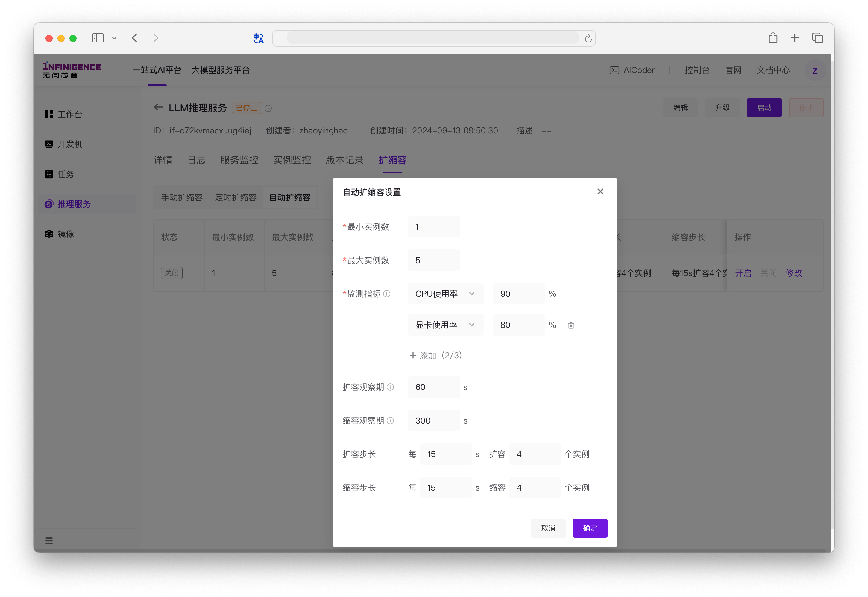This screenshot has width=868, height=597.
Task: Open a new browser tab
Action: [795, 38]
